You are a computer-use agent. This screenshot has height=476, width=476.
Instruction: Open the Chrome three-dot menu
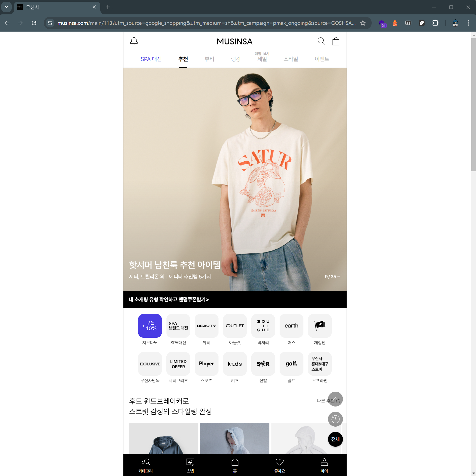coord(469,23)
